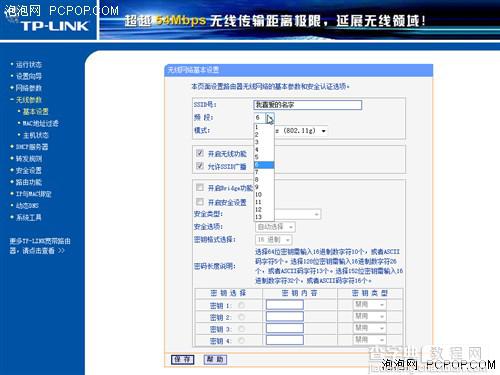Image resolution: width=500 pixels, height=375 pixels.
Task: Select the 基本设置 submenu item
Action: pos(35,111)
